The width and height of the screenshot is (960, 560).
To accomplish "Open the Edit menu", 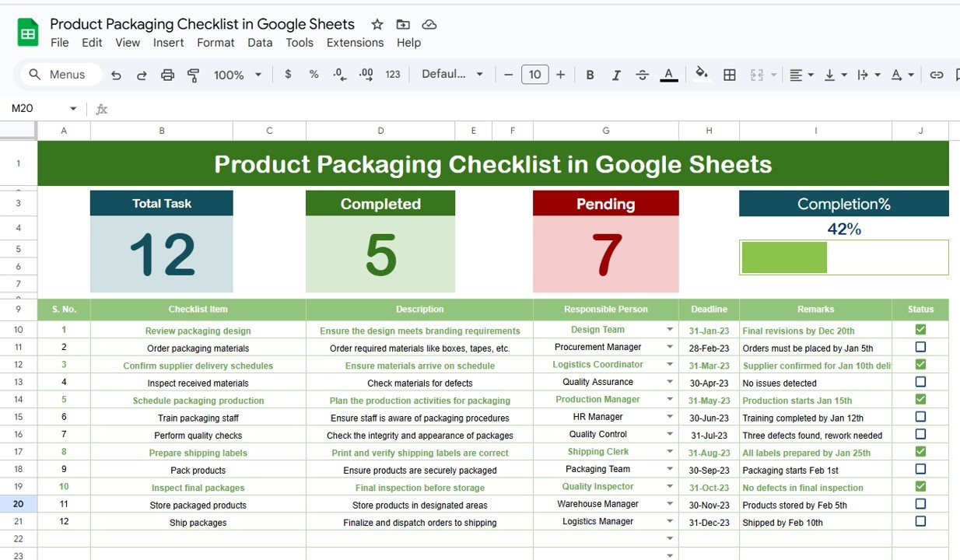I will click(x=92, y=43).
